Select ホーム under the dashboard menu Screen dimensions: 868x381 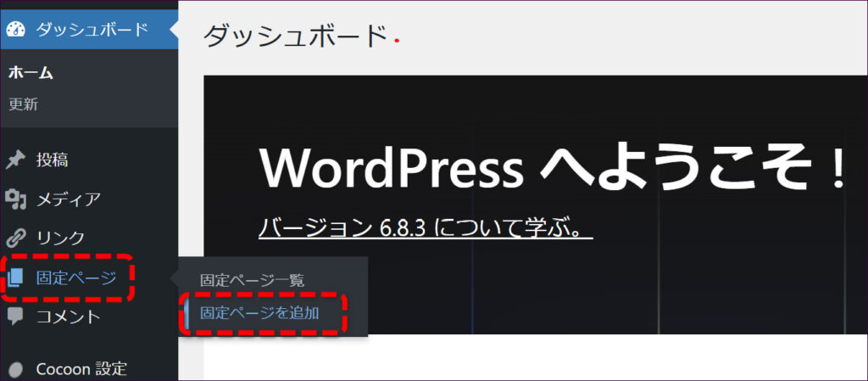31,73
